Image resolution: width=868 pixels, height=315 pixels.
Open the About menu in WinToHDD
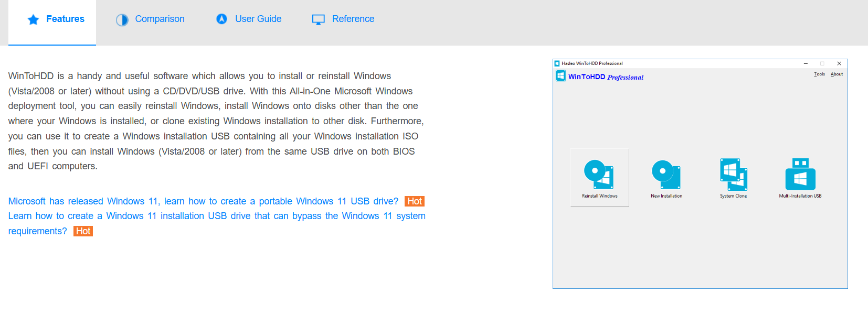[x=837, y=74]
